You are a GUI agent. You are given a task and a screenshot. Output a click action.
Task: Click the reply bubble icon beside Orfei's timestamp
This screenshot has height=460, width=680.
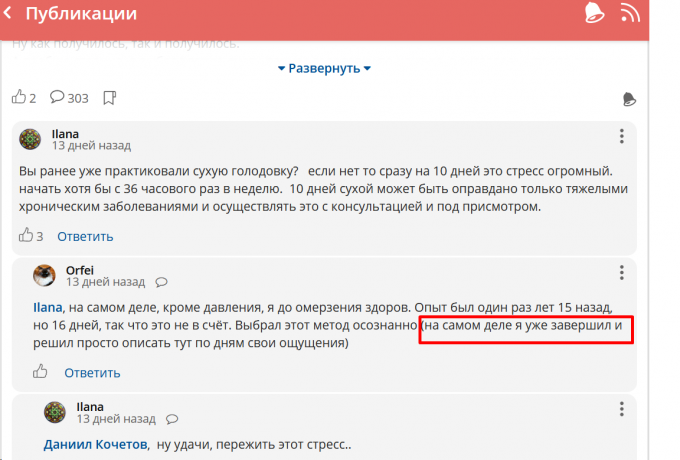point(162,282)
